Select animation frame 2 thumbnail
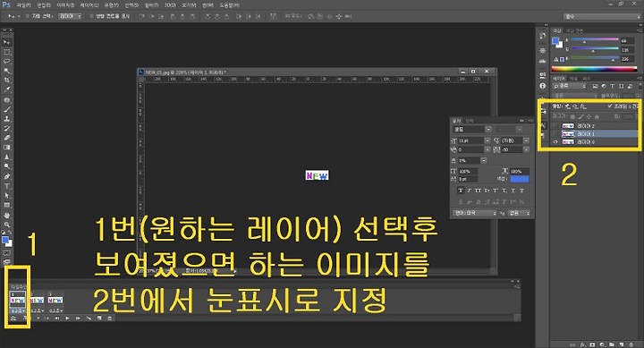 [x=37, y=301]
